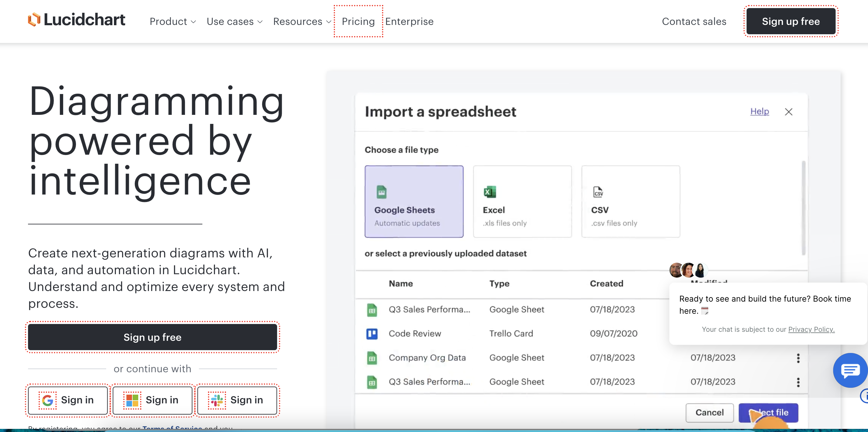Click Trello Card type cell
This screenshot has height=432, width=868.
tap(511, 334)
